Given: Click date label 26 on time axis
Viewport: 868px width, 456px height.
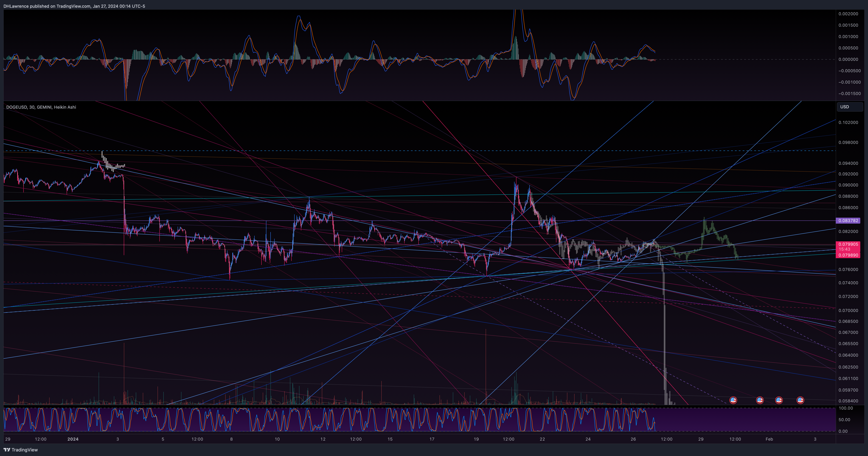Looking at the screenshot, I should click(x=633, y=439).
